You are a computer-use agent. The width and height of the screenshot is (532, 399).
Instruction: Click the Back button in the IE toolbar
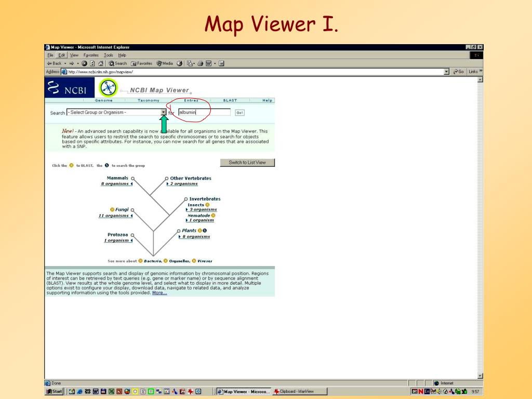[x=54, y=63]
